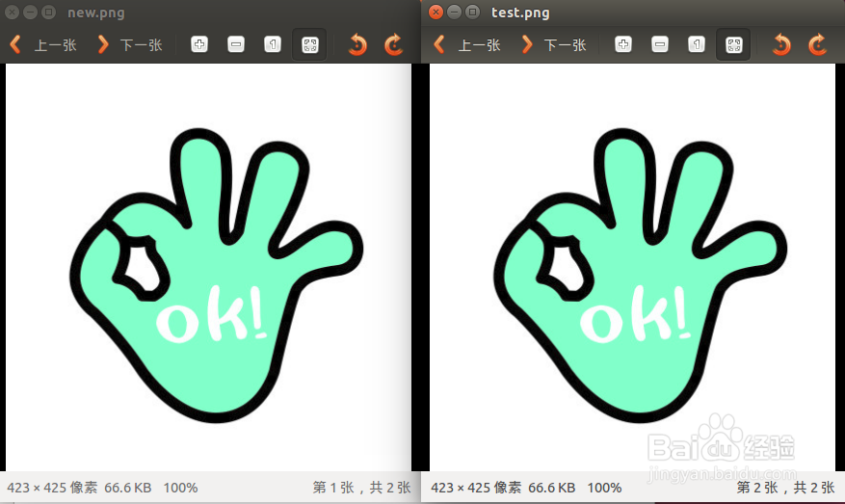Image resolution: width=845 pixels, height=504 pixels.
Task: Rotate new.png counterclockwise
Action: coord(357,44)
